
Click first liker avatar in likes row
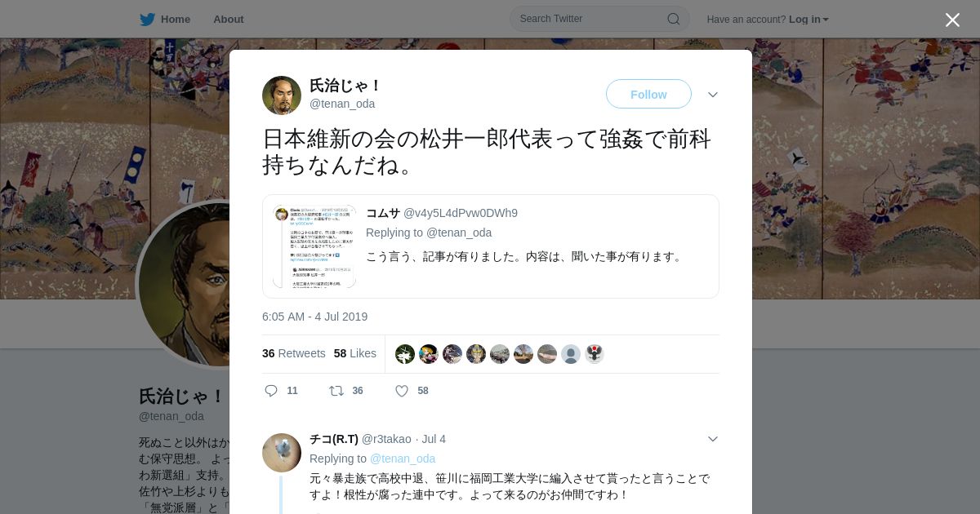405,354
